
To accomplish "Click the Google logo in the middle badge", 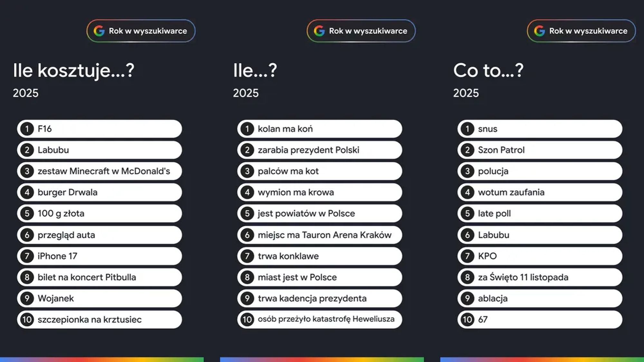I will [319, 31].
